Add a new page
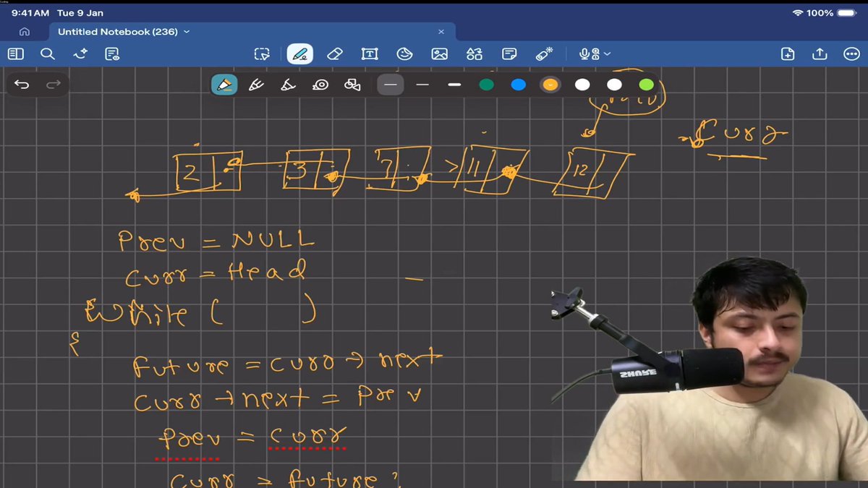 [788, 54]
